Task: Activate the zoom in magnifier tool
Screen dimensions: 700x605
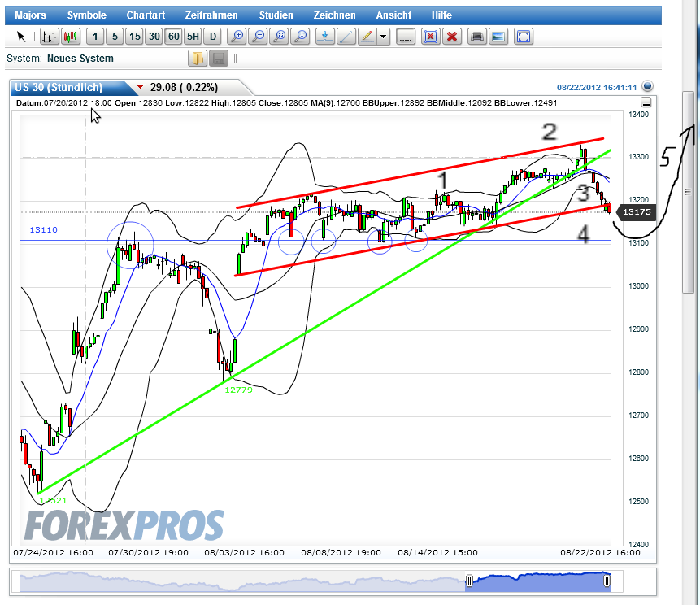Action: coord(237,37)
